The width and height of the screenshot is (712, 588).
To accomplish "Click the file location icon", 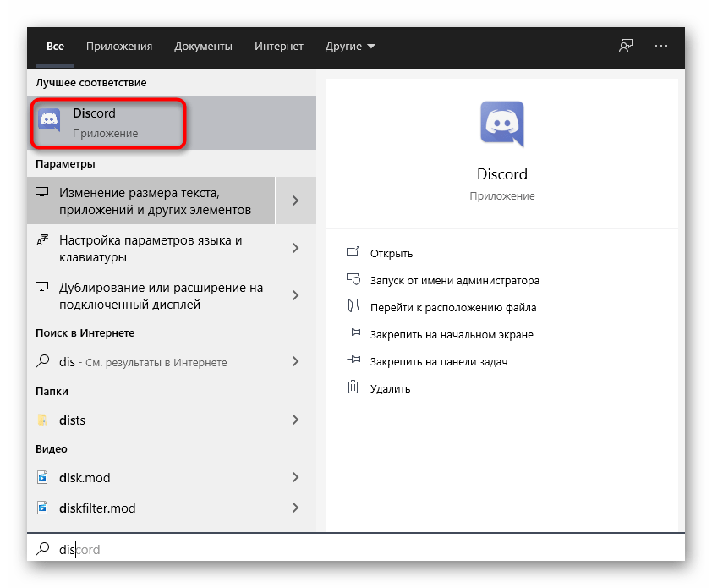I will (353, 305).
